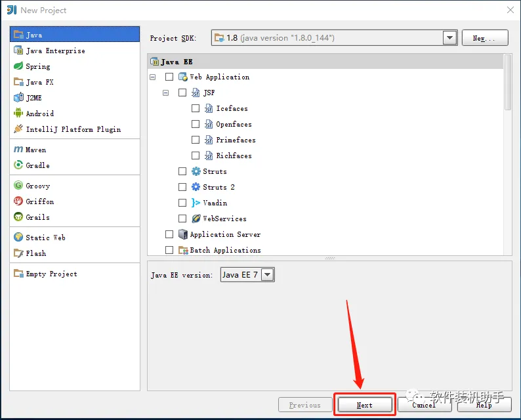This screenshot has width=521, height=420.
Task: Enable the Primefaces checkbox
Action: 196,140
